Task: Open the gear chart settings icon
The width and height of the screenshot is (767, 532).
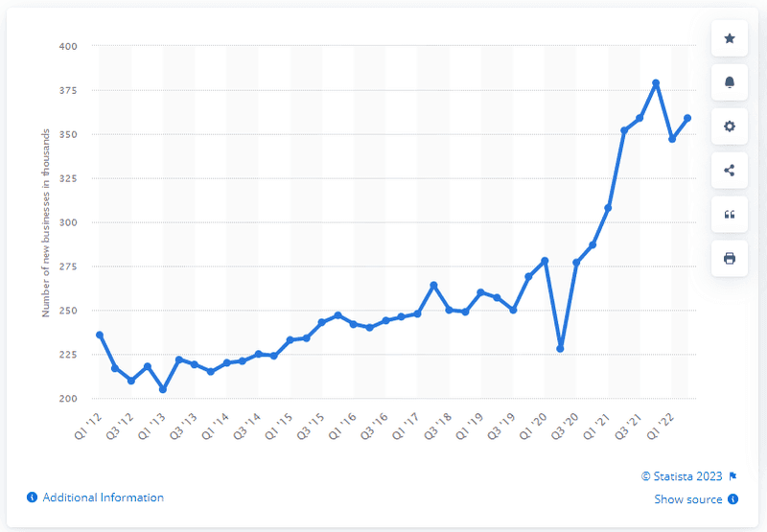Action: coord(730,127)
